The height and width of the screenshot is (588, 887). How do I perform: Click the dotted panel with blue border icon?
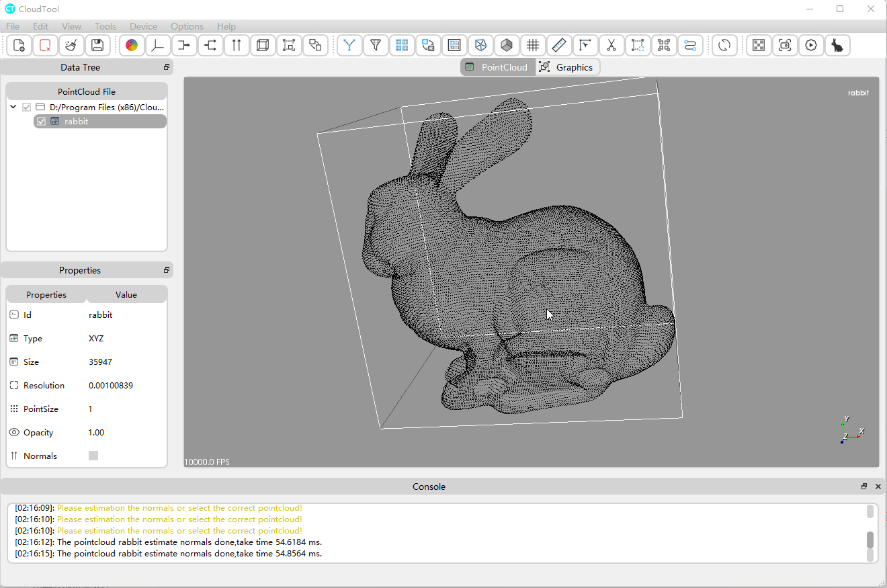pyautogui.click(x=454, y=46)
